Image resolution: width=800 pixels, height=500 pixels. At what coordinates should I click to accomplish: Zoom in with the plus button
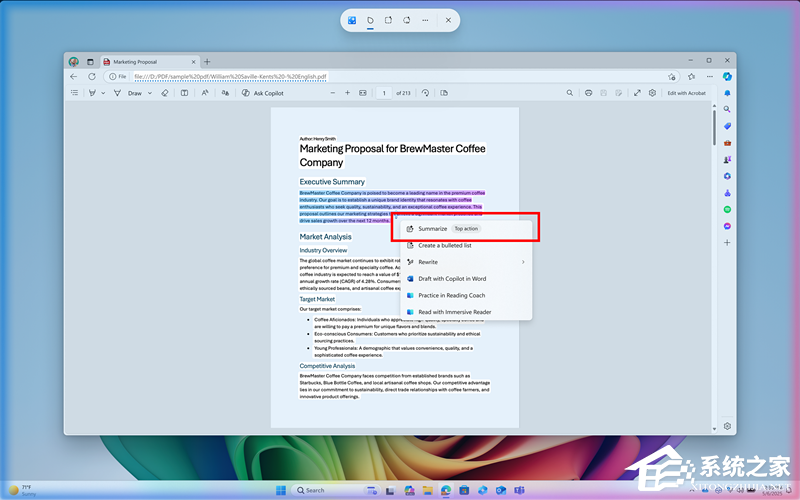[x=347, y=93]
